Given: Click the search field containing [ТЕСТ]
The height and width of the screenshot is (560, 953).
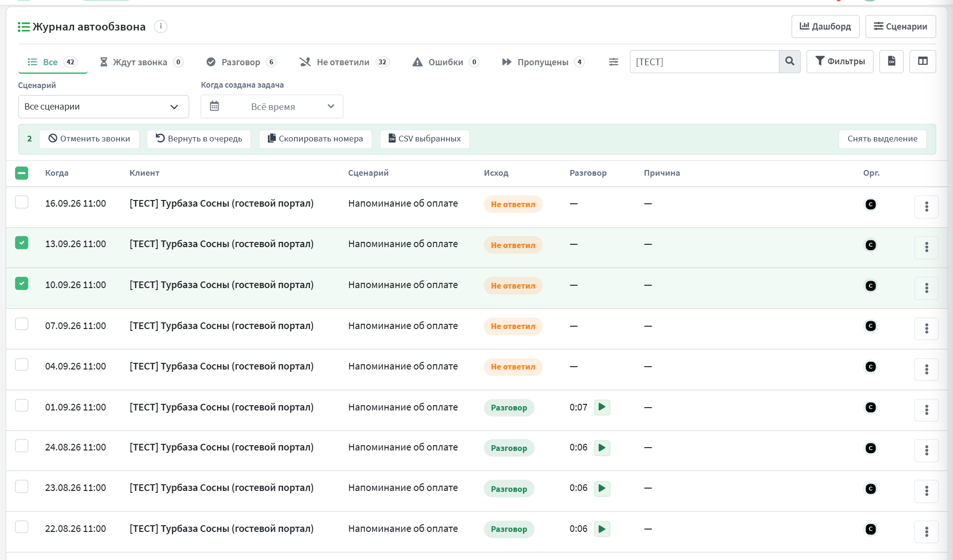Looking at the screenshot, I should tap(704, 62).
